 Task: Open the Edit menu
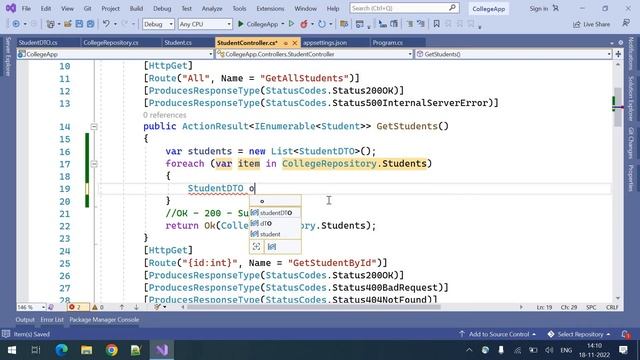coord(46,8)
